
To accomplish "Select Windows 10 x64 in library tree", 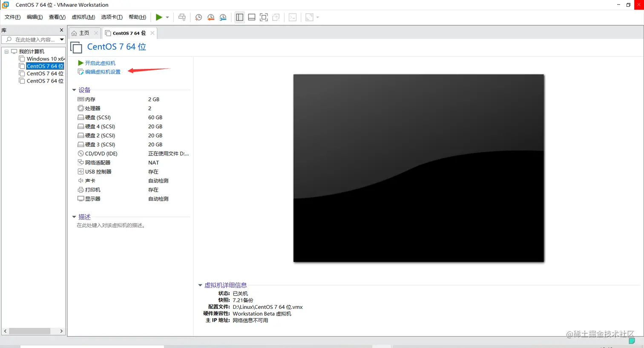I will click(x=45, y=59).
